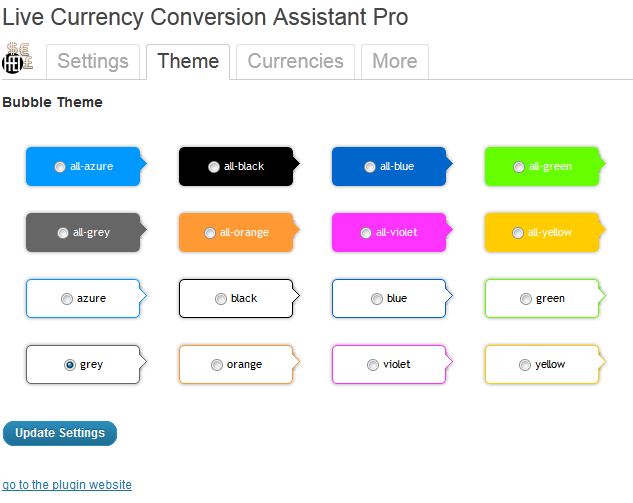This screenshot has width=633, height=503.
Task: Select the all-black radio button
Action: tap(214, 167)
